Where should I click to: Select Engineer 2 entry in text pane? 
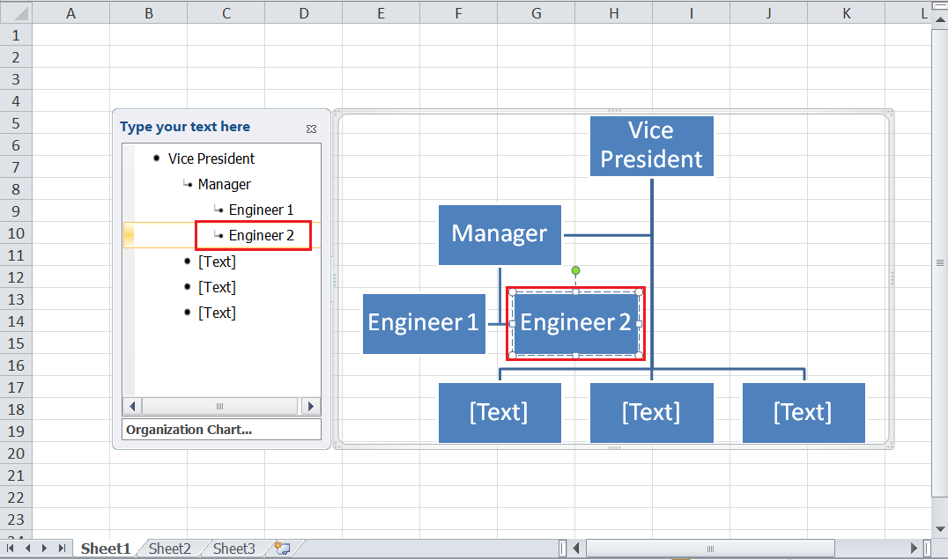261,236
